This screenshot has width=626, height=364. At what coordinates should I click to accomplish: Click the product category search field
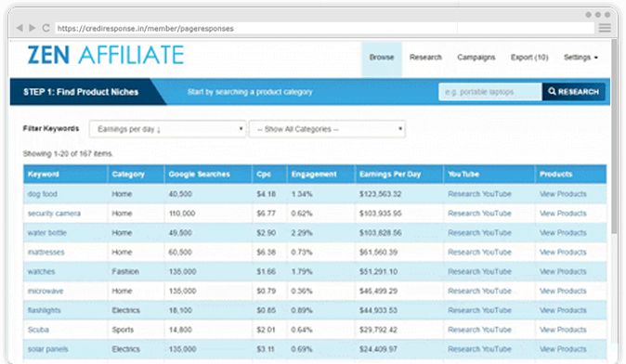(x=490, y=92)
